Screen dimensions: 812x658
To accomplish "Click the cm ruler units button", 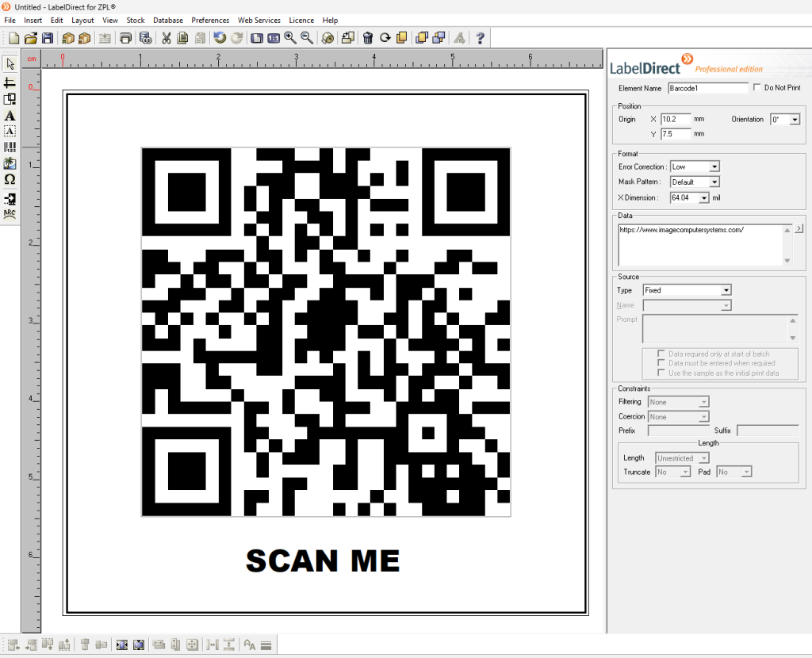I will pyautogui.click(x=32, y=59).
